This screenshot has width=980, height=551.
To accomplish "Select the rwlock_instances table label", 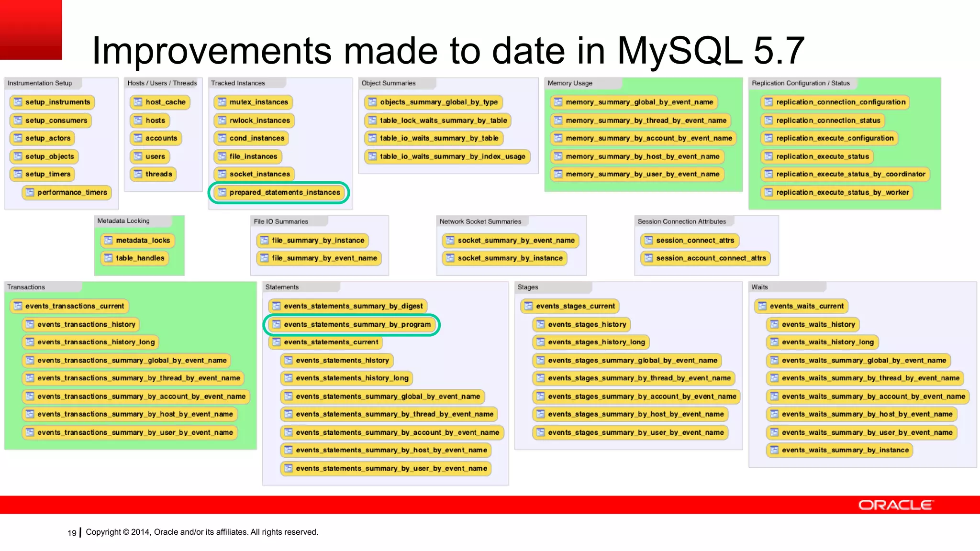I will pyautogui.click(x=260, y=121).
